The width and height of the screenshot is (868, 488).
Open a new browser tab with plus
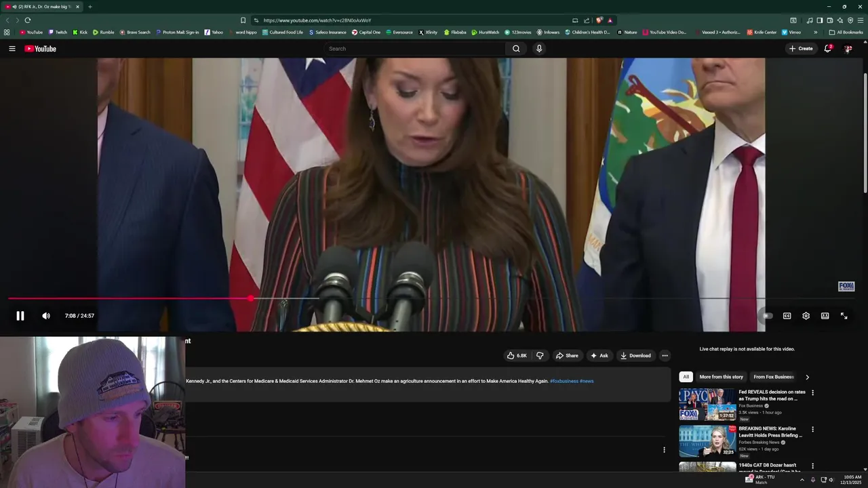coord(90,7)
